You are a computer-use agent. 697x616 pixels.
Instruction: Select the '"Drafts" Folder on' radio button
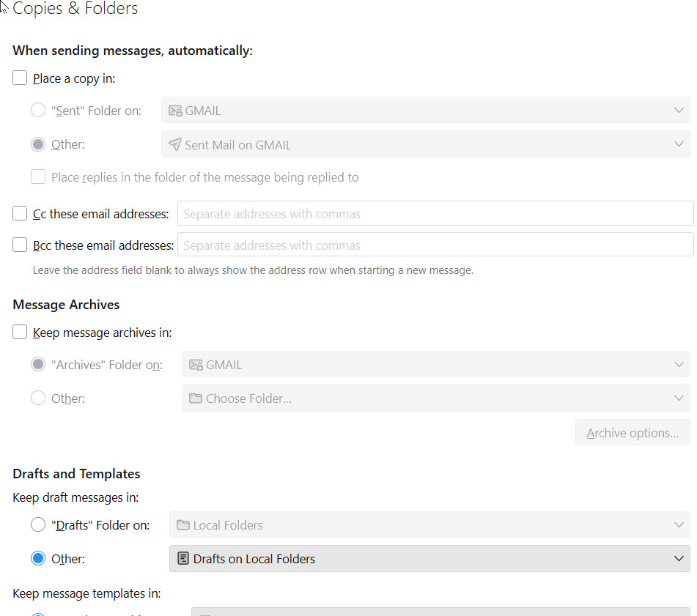tap(38, 524)
